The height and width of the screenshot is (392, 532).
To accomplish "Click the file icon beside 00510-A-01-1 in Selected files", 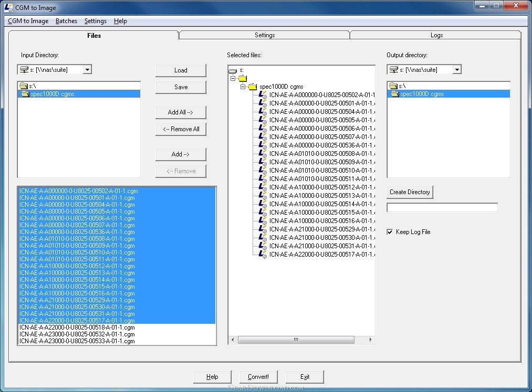I will 263,171.
